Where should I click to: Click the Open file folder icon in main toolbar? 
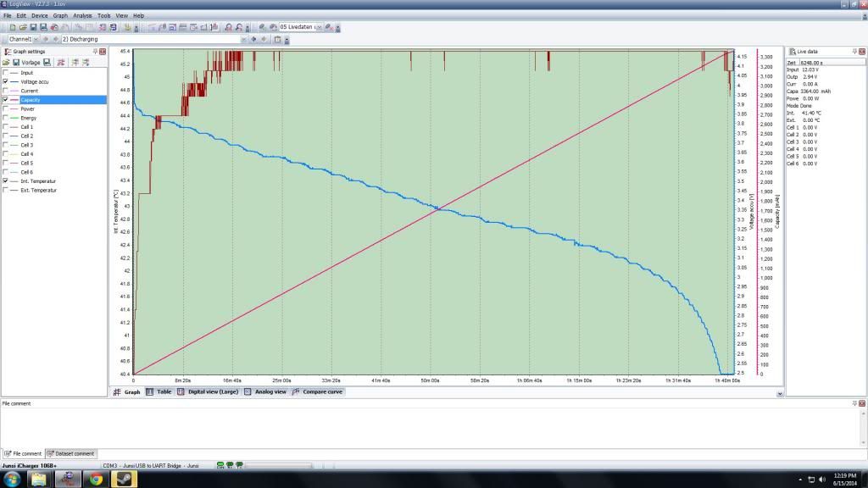click(23, 27)
